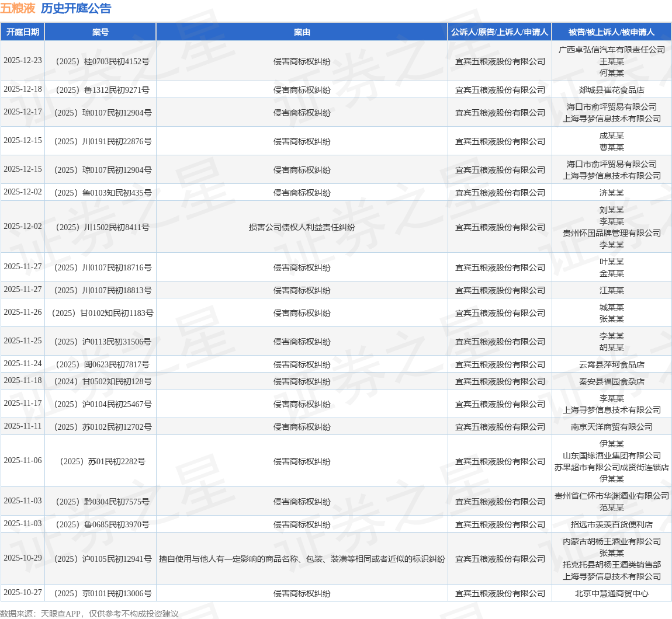Select case number (2025)鲁1312民初9271号
The width and height of the screenshot is (672, 619).
101,90
